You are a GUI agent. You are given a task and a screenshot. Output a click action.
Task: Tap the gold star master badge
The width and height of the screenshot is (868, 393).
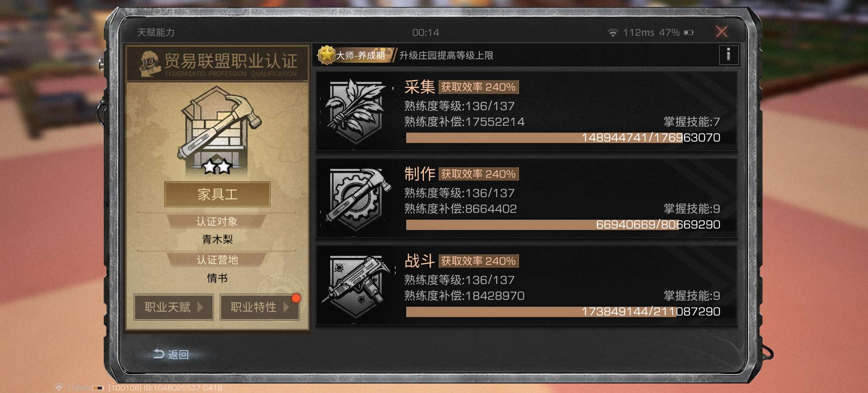327,55
